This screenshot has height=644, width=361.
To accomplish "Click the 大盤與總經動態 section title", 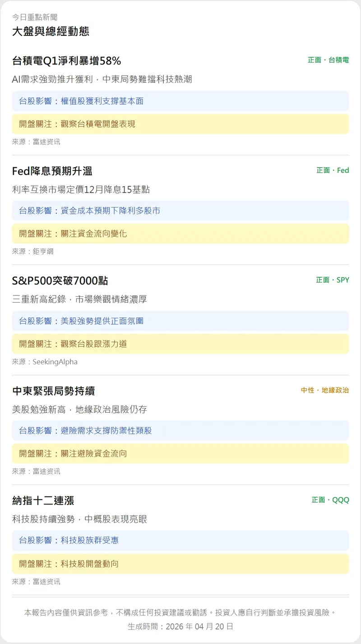I will pos(51,31).
